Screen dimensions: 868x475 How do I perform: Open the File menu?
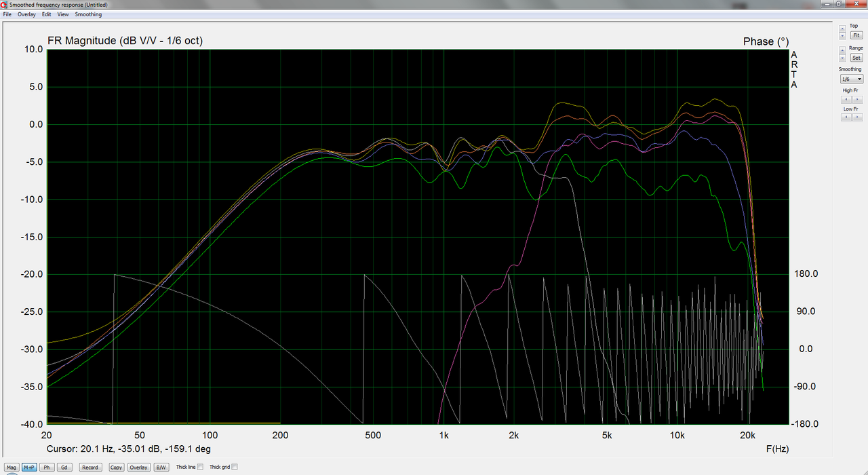tap(7, 14)
